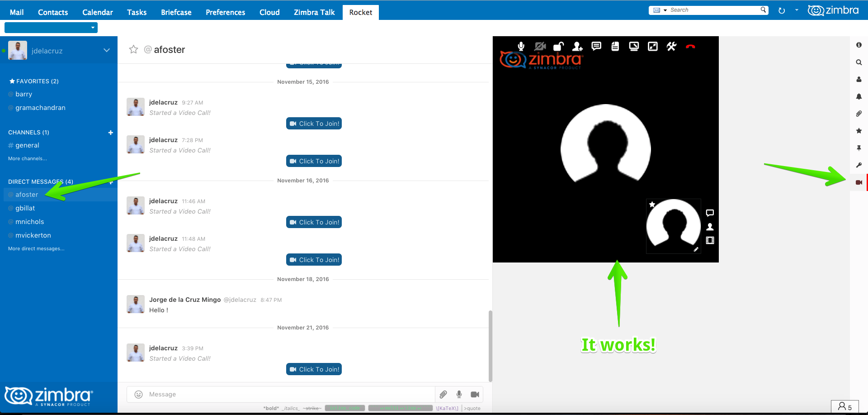Join the 11:46 AM video call
Image resolution: width=868 pixels, height=415 pixels.
[314, 222]
